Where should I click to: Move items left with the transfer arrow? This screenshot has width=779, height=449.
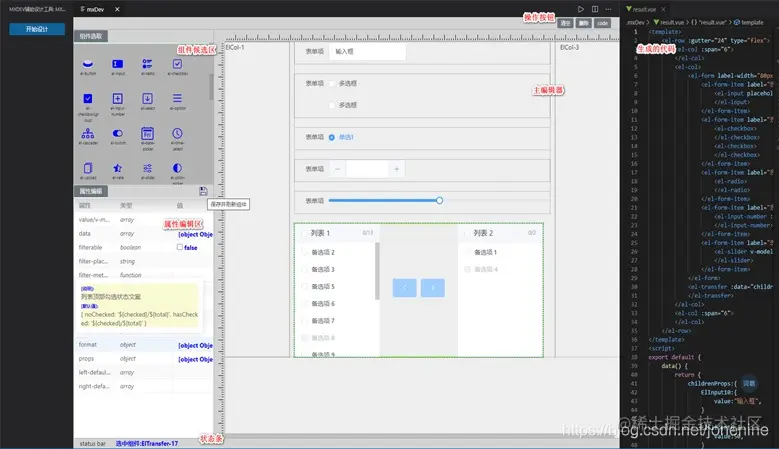(404, 288)
